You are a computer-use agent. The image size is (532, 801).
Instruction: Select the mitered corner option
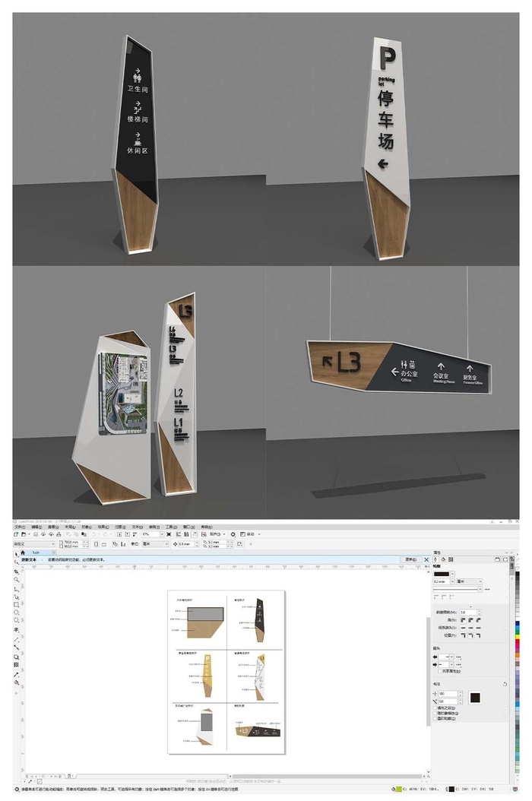click(463, 620)
